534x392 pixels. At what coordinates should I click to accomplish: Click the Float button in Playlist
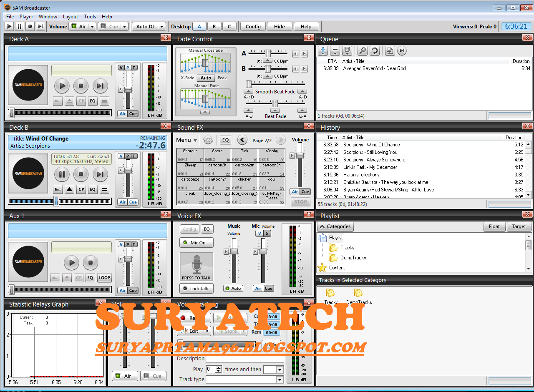coord(494,226)
